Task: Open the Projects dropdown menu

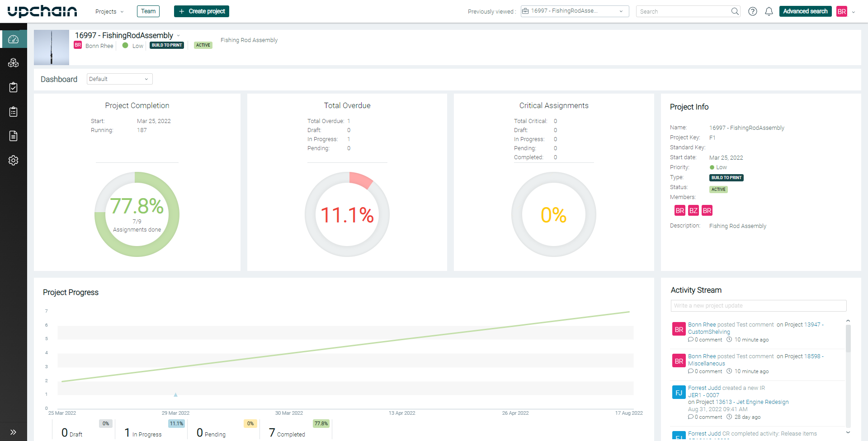Action: [109, 11]
